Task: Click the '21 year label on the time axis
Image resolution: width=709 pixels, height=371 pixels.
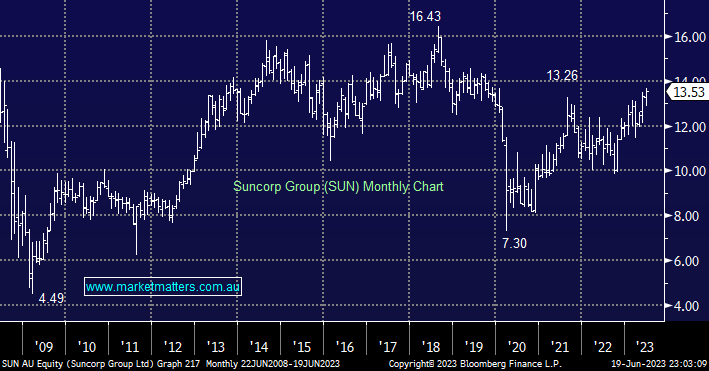Action: point(559,347)
